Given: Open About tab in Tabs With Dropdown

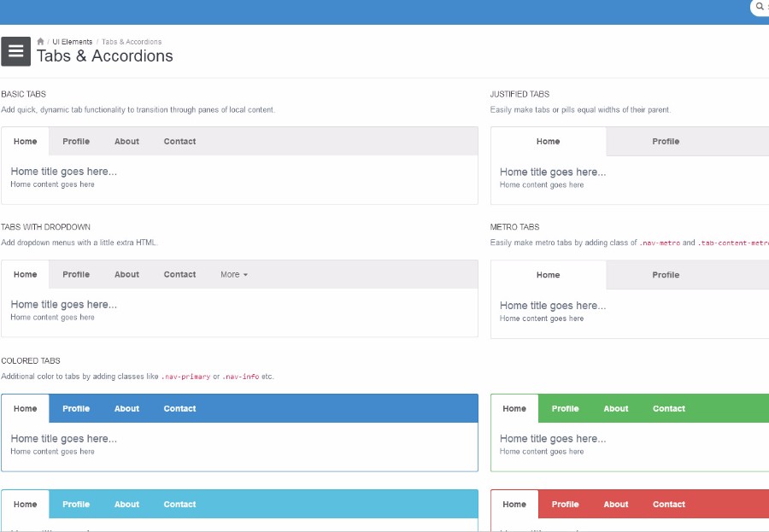Looking at the screenshot, I should pos(126,275).
